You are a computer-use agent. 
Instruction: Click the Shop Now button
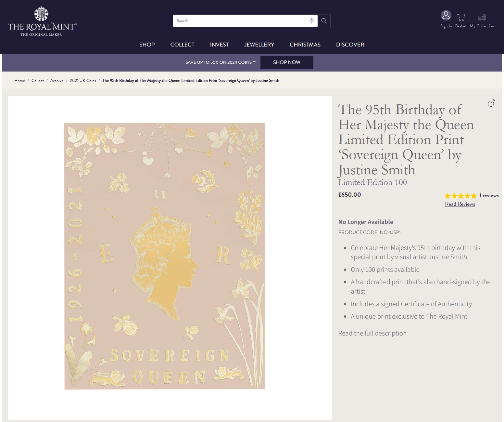[x=287, y=62]
